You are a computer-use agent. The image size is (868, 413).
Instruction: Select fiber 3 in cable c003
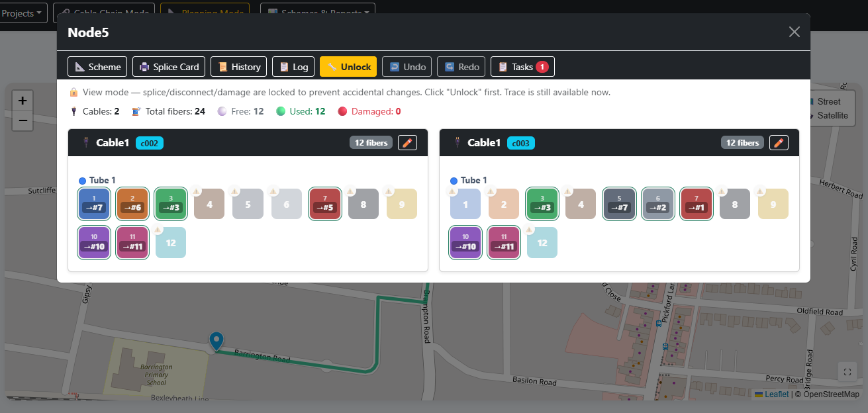(x=542, y=204)
